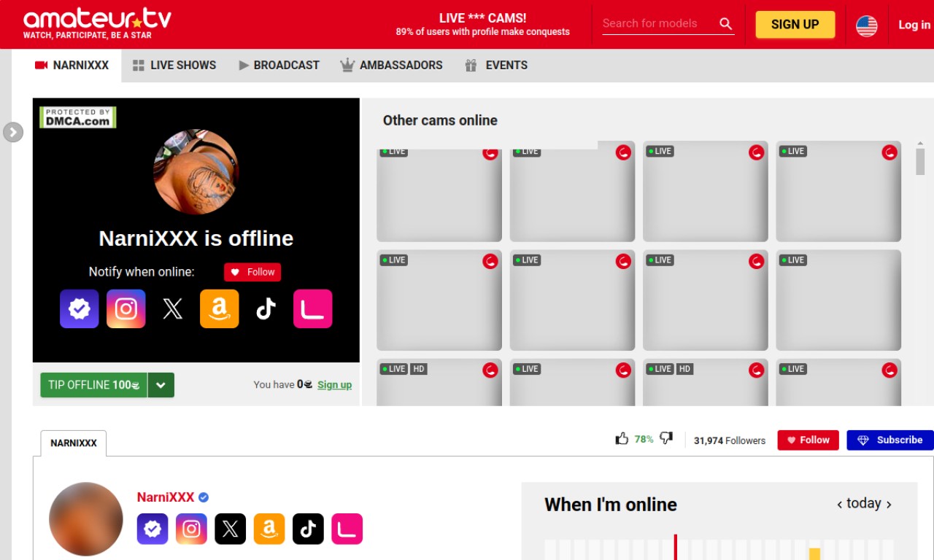934x560 pixels.
Task: Open Amazon icon in the offline player
Action: [x=220, y=308]
